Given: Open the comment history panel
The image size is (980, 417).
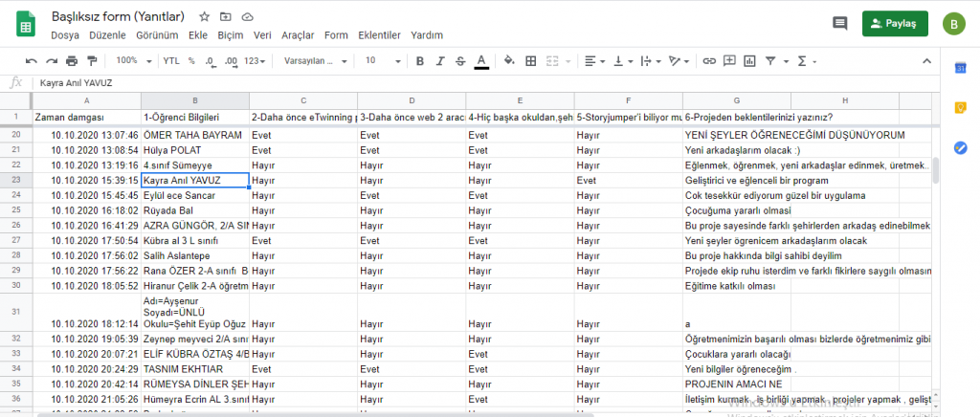Looking at the screenshot, I should coord(839,23).
